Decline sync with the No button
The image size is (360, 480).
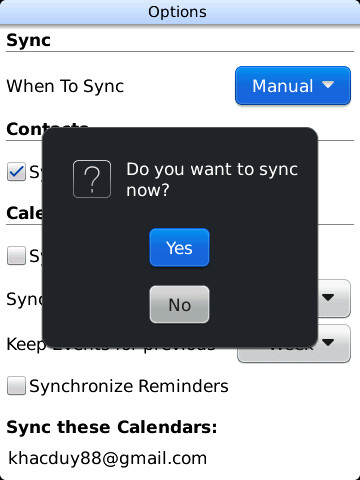click(179, 304)
